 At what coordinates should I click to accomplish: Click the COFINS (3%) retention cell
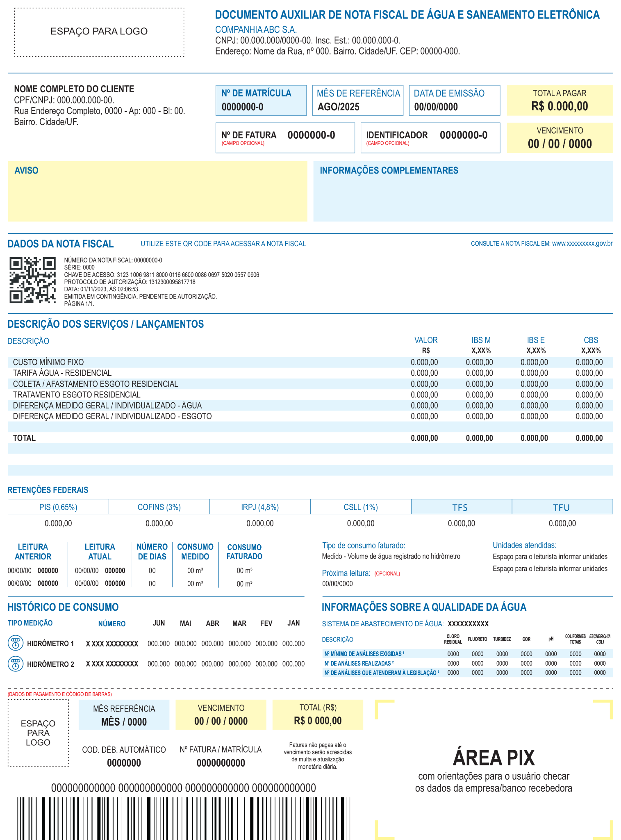pyautogui.click(x=159, y=507)
